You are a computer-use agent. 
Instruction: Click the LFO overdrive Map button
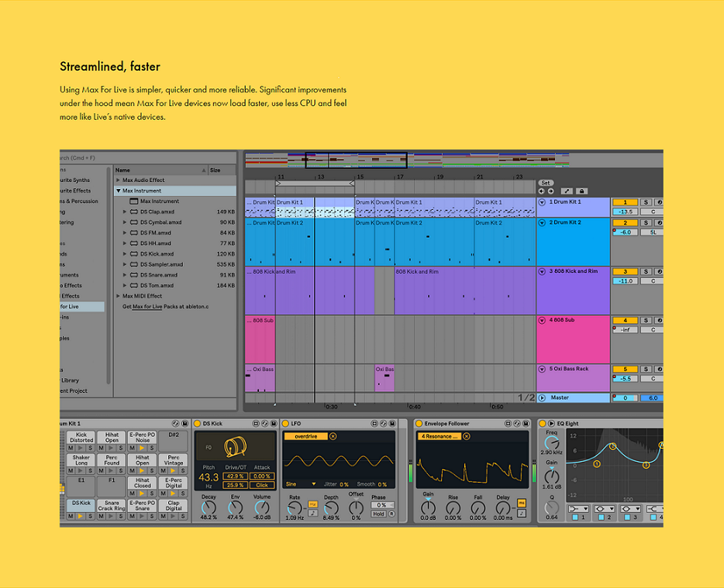coord(305,436)
